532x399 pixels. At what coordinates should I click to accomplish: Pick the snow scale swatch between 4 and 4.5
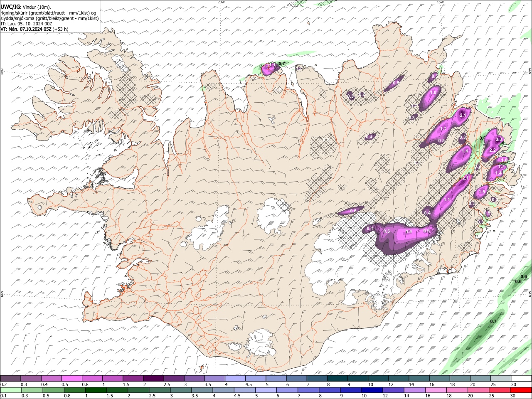[x=235, y=378]
